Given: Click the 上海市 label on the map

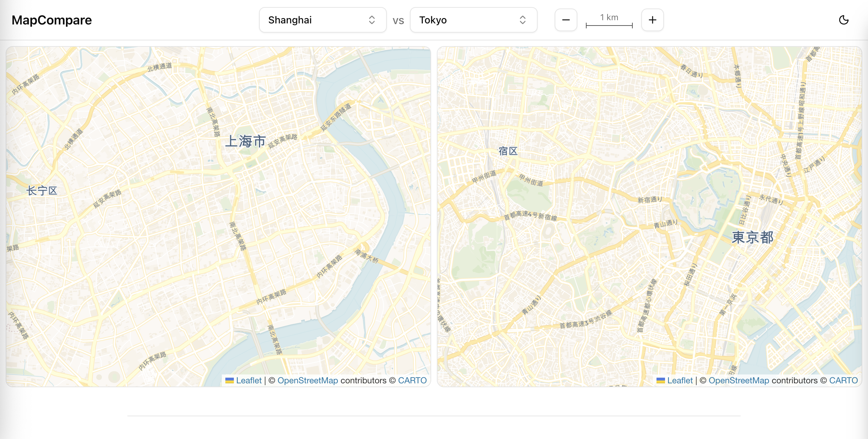Looking at the screenshot, I should [246, 141].
